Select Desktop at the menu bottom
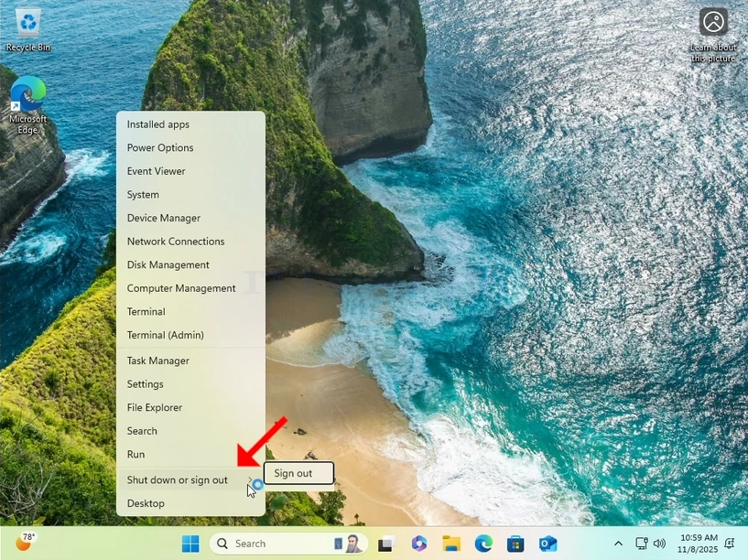This screenshot has width=748, height=560. pyautogui.click(x=190, y=503)
